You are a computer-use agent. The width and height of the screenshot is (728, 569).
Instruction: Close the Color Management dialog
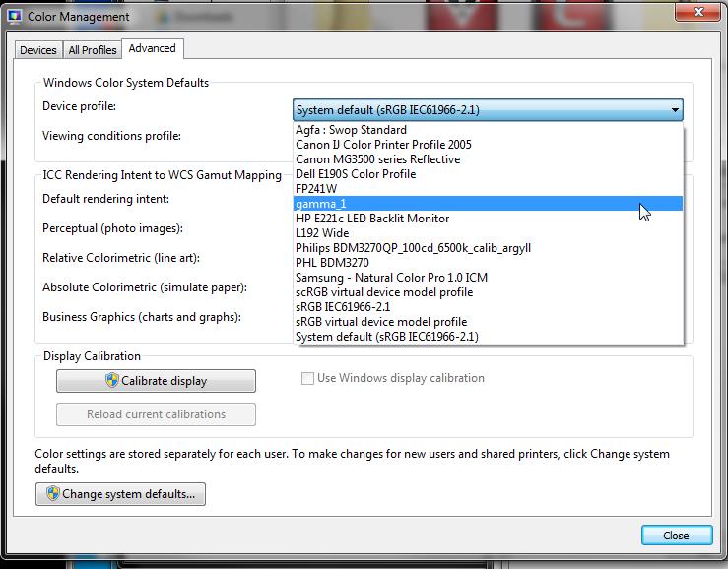pyautogui.click(x=677, y=536)
